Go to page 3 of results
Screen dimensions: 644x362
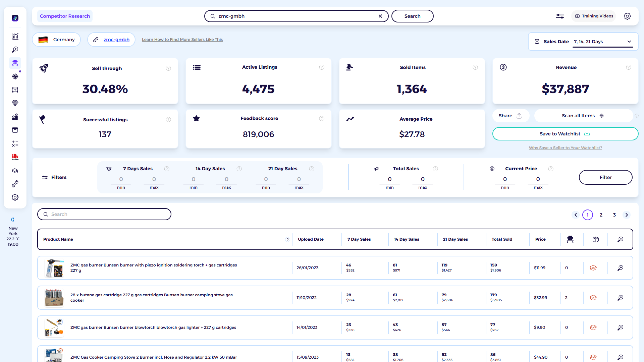click(614, 215)
